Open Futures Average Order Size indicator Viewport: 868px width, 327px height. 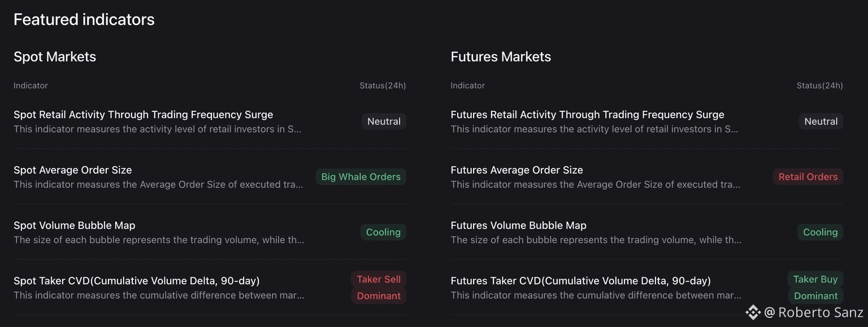pos(517,170)
